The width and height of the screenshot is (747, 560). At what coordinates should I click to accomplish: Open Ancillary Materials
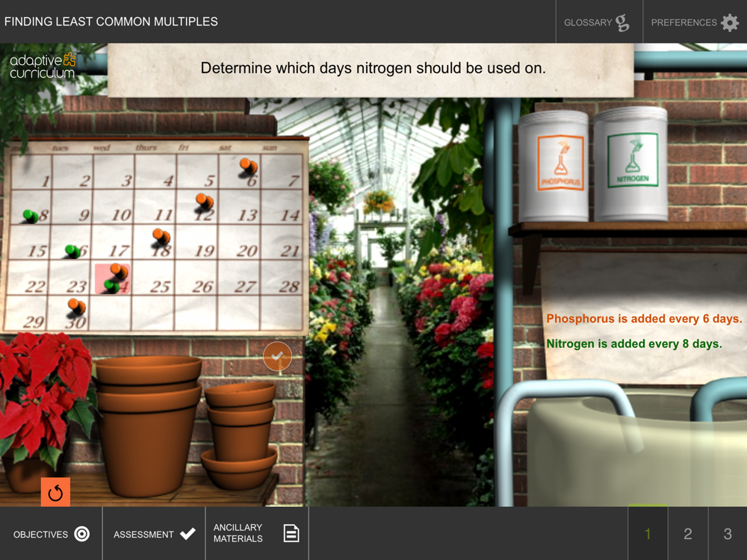pyautogui.click(x=257, y=534)
